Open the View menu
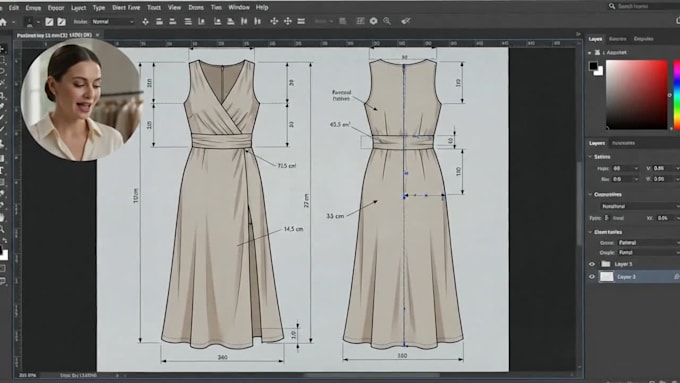The width and height of the screenshot is (680, 383). click(x=174, y=7)
